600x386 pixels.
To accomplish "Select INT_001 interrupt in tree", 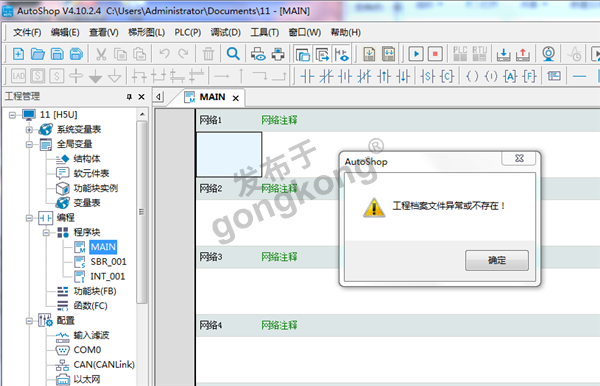I will click(x=108, y=276).
